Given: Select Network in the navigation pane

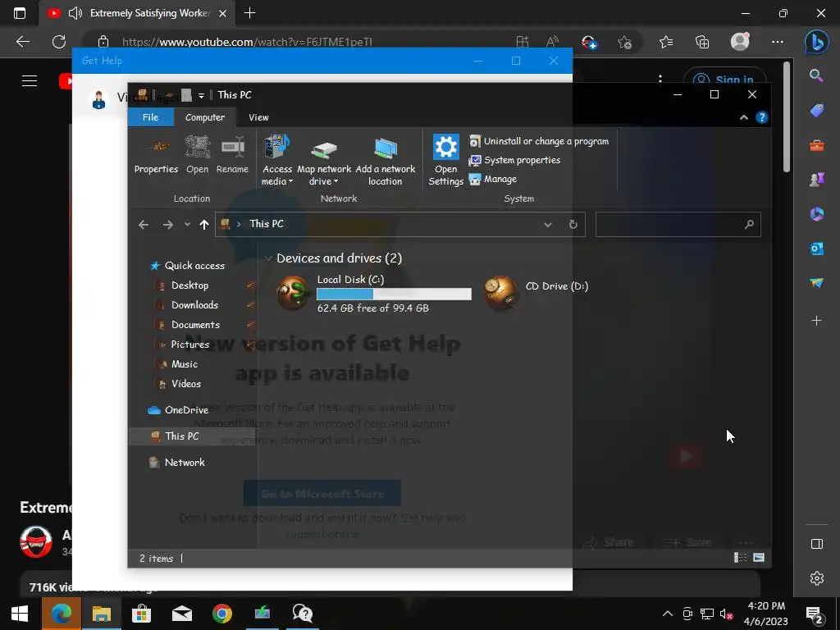Looking at the screenshot, I should (185, 463).
